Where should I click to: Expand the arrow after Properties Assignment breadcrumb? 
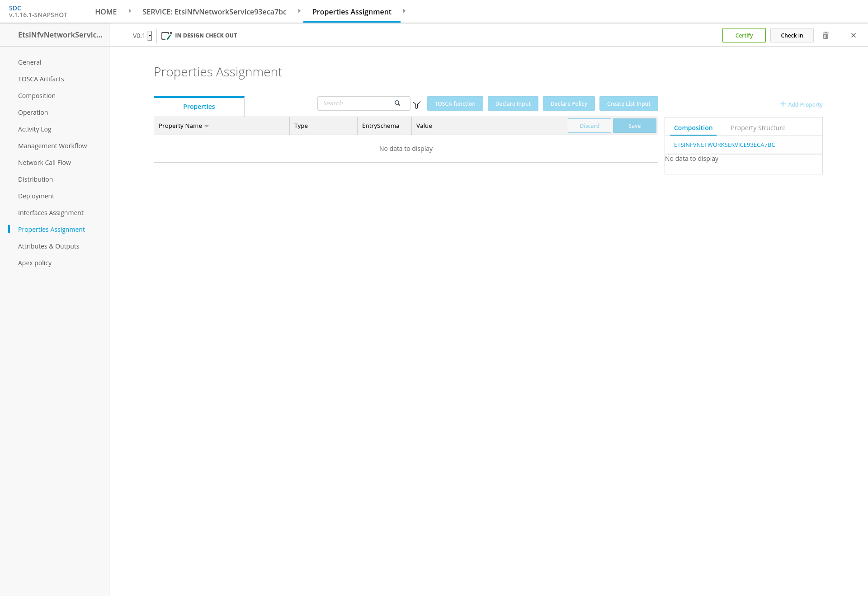pos(404,11)
